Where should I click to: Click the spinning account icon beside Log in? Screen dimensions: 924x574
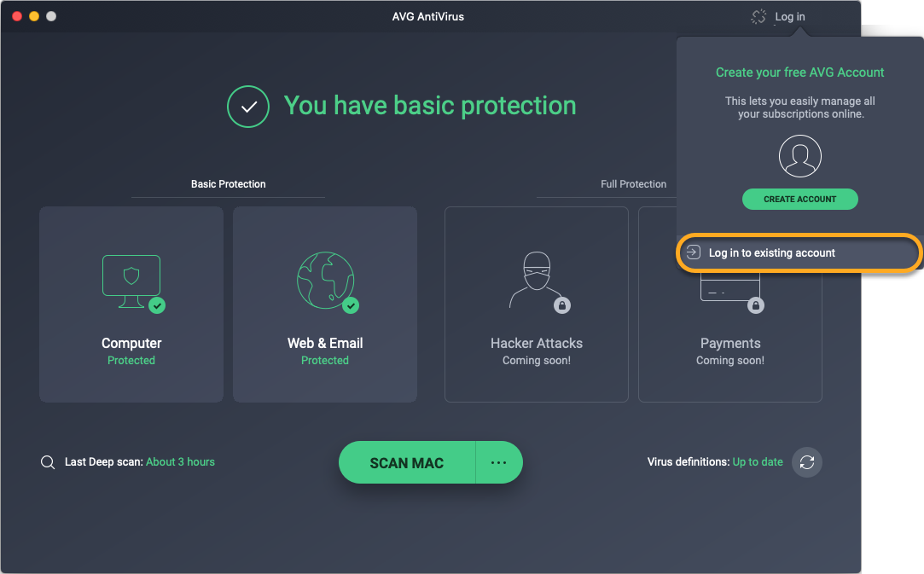(x=758, y=16)
